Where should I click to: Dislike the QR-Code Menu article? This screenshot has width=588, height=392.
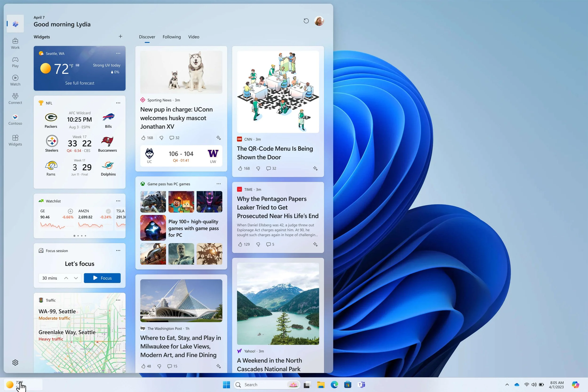point(258,169)
